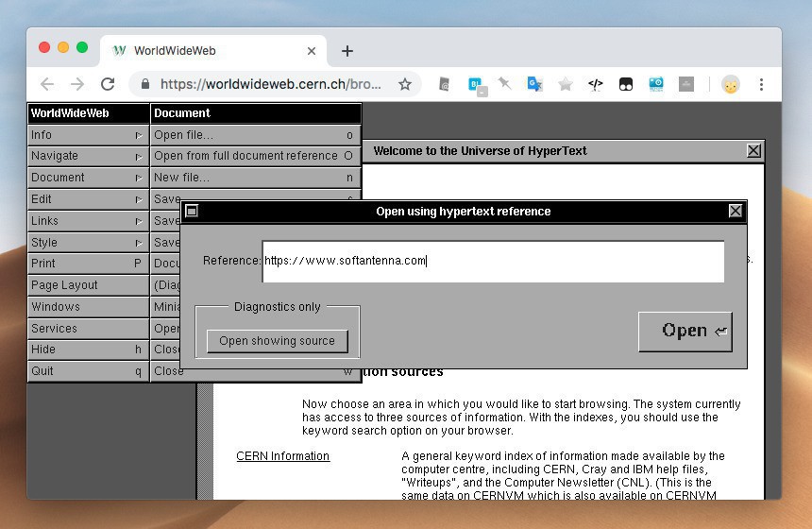This screenshot has width=812, height=529.
Task: Click the miniaturize box icon in dialog title
Action: (x=192, y=211)
